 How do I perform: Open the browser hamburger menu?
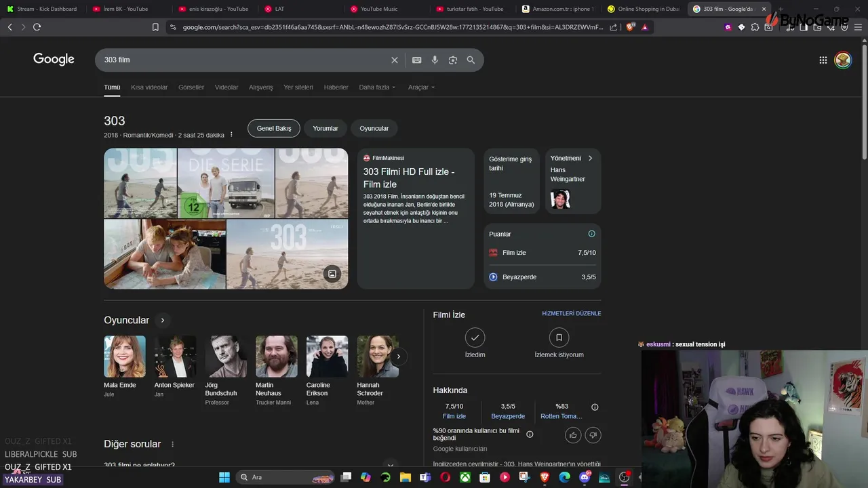(858, 27)
